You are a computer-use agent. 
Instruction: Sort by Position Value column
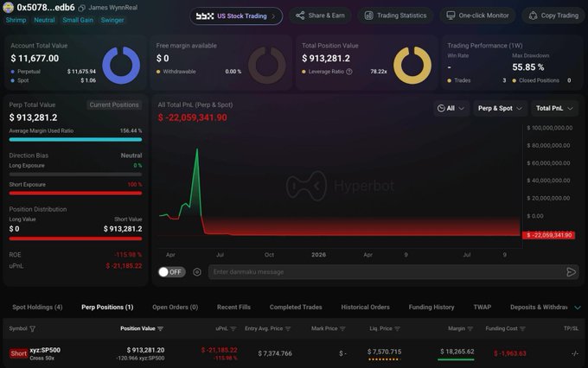[x=161, y=328]
